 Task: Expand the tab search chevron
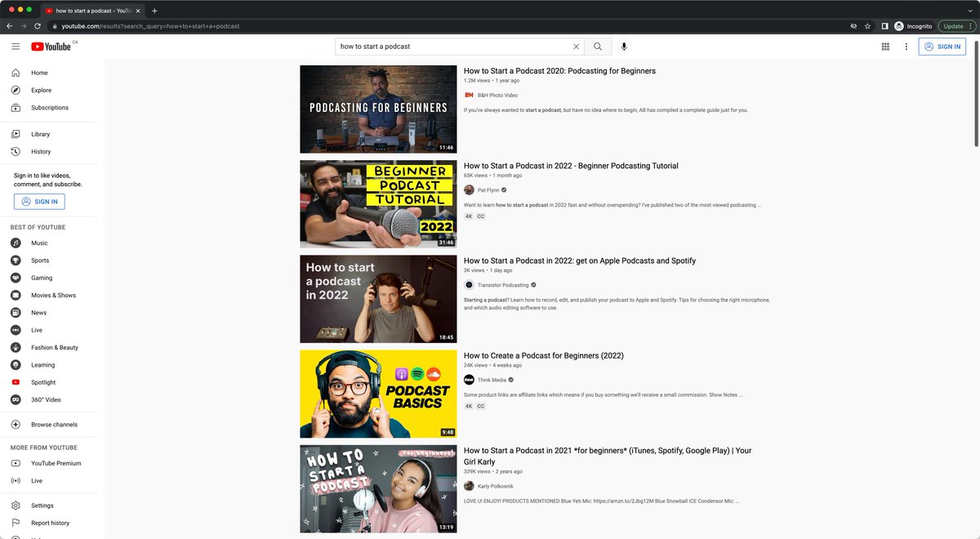[970, 11]
